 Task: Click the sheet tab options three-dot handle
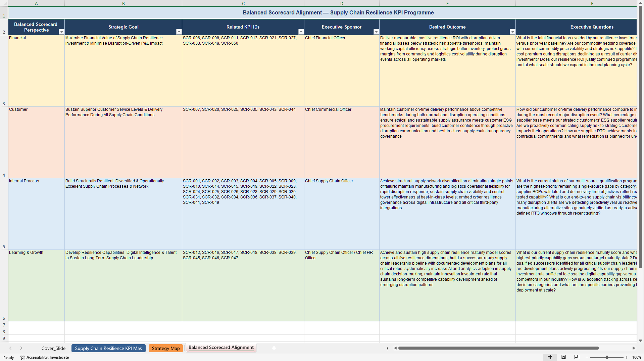[387, 348]
